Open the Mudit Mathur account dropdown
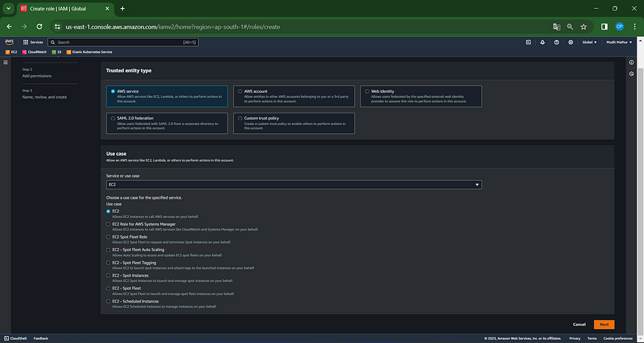 [x=620, y=42]
